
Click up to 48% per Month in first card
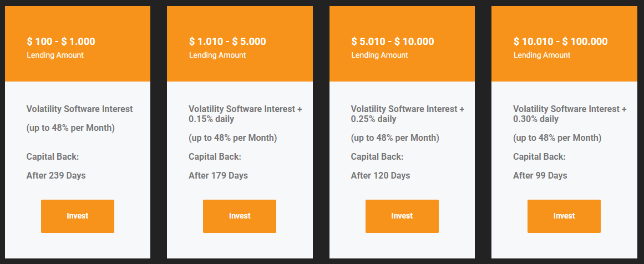[x=70, y=128]
